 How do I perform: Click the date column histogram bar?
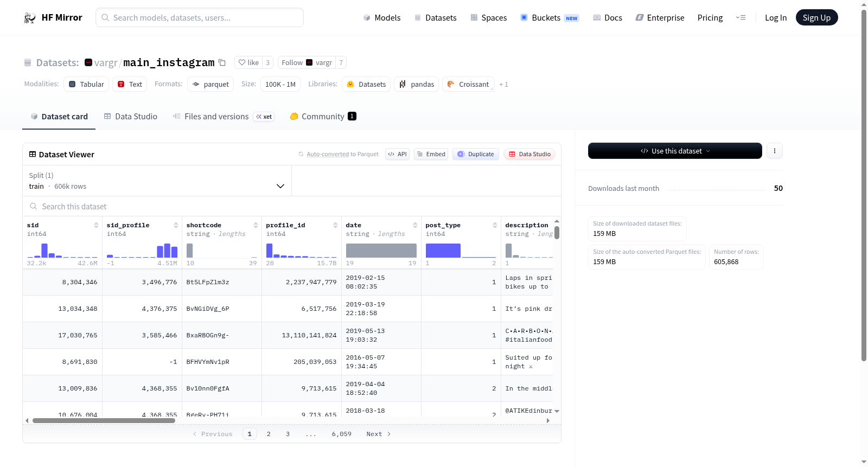coord(381,250)
